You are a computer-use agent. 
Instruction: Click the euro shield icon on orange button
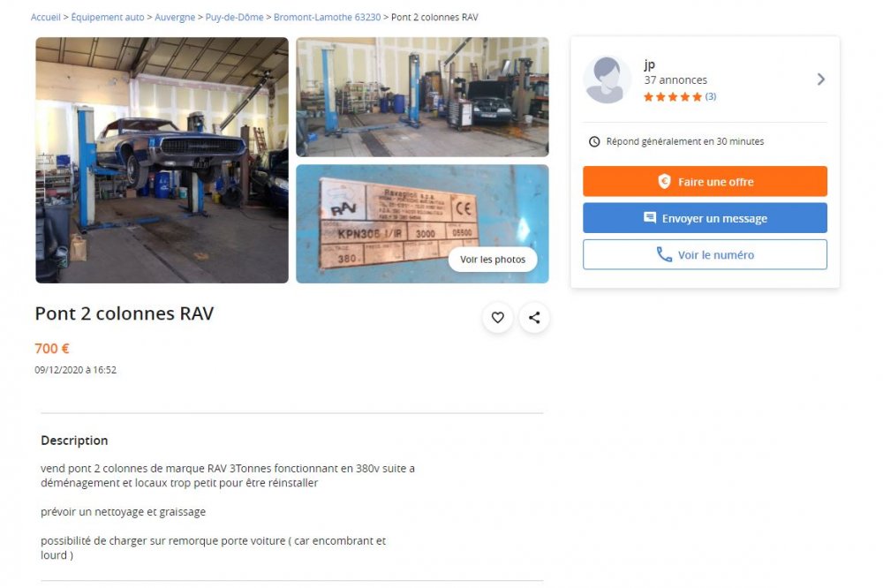point(665,181)
